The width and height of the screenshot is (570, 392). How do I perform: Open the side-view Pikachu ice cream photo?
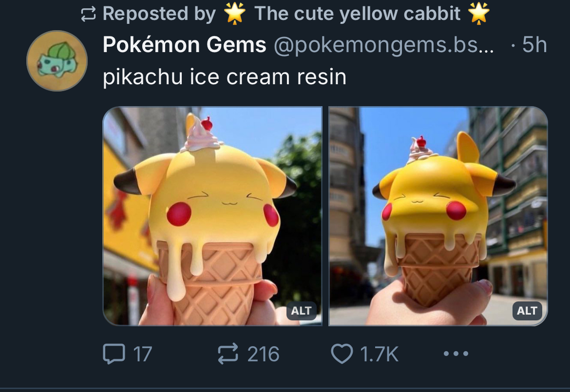(438, 216)
